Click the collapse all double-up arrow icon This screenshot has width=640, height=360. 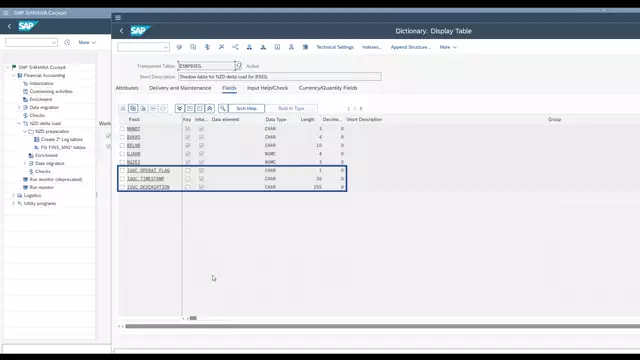[210, 109]
